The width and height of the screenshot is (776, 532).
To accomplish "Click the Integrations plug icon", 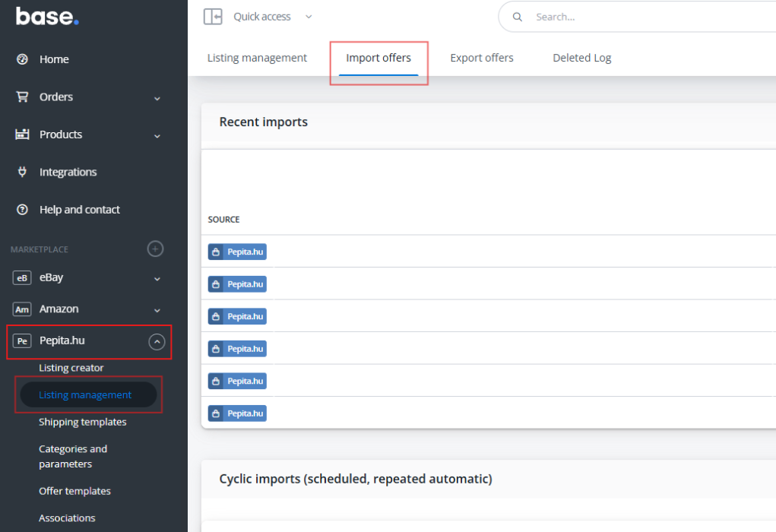I will pyautogui.click(x=22, y=172).
